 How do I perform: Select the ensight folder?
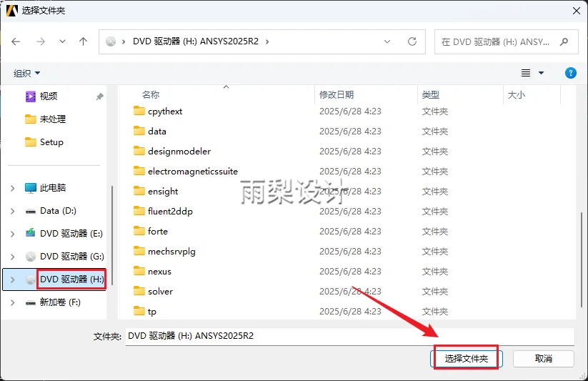click(163, 192)
